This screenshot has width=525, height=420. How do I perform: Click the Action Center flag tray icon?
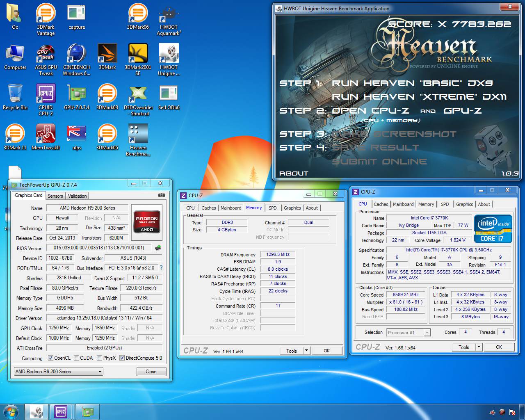coord(512,412)
